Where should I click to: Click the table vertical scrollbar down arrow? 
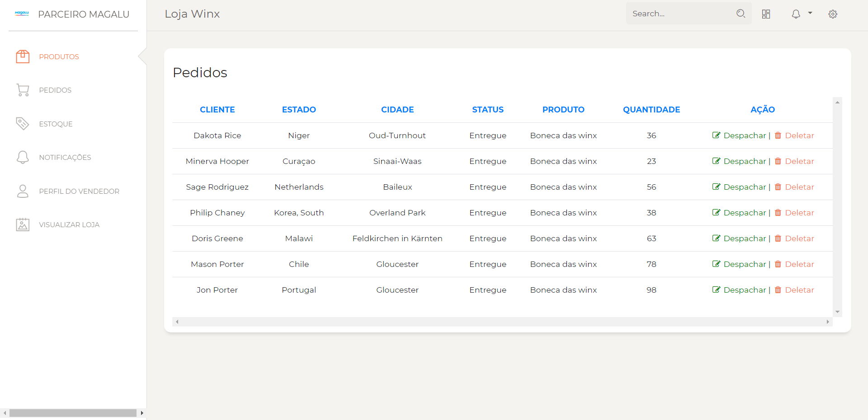[837, 312]
